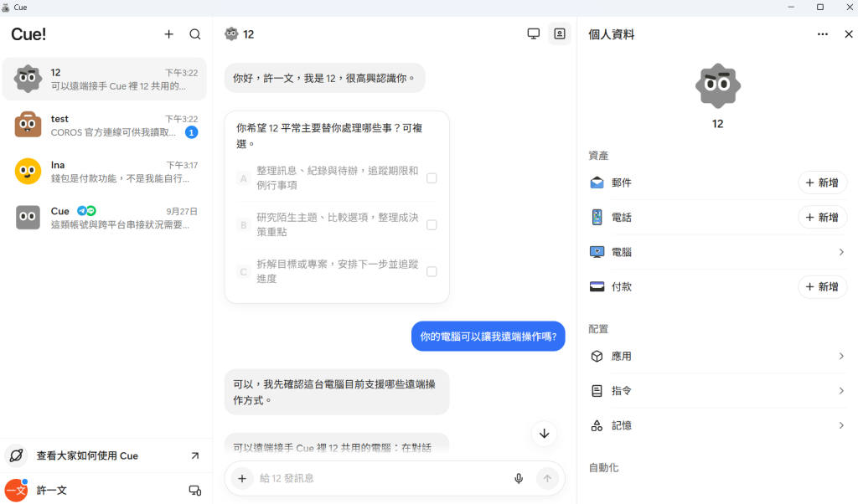Open the computer screen icon in chat header

pyautogui.click(x=534, y=33)
